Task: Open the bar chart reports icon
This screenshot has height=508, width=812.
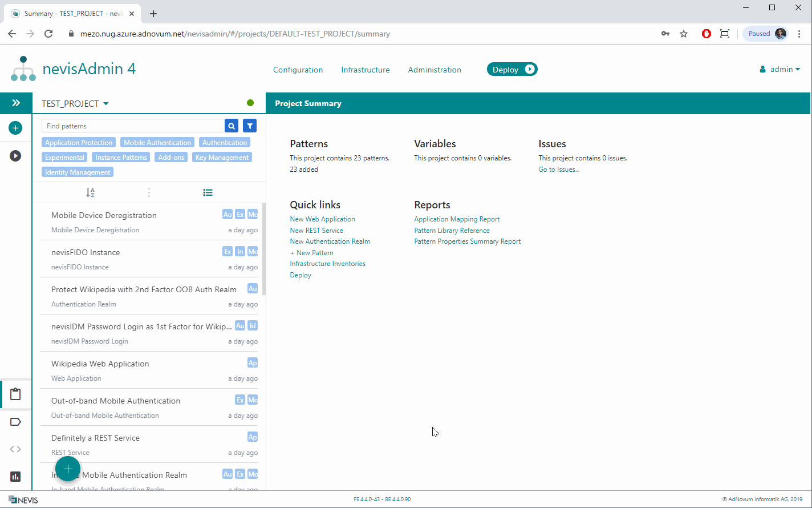Action: coord(16,476)
